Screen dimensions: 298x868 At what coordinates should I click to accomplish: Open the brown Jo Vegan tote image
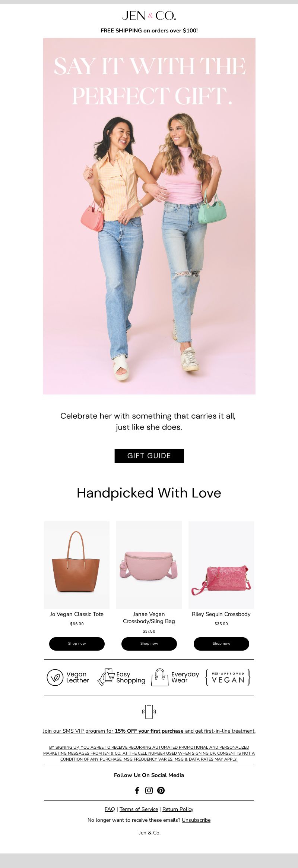pos(77,564)
